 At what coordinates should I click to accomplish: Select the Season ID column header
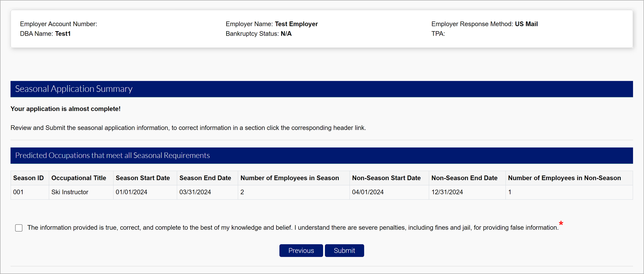pos(28,178)
